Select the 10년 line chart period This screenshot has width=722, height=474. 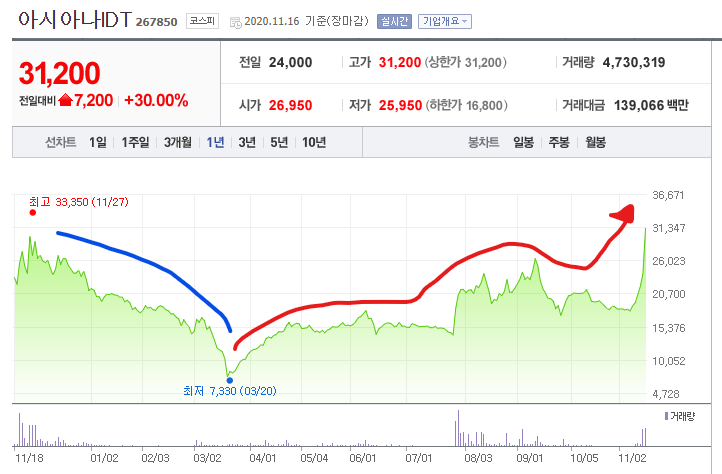point(314,142)
